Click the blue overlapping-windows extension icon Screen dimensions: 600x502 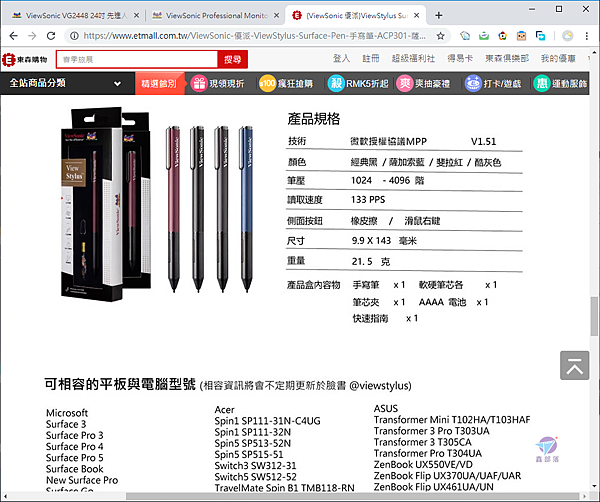540,36
